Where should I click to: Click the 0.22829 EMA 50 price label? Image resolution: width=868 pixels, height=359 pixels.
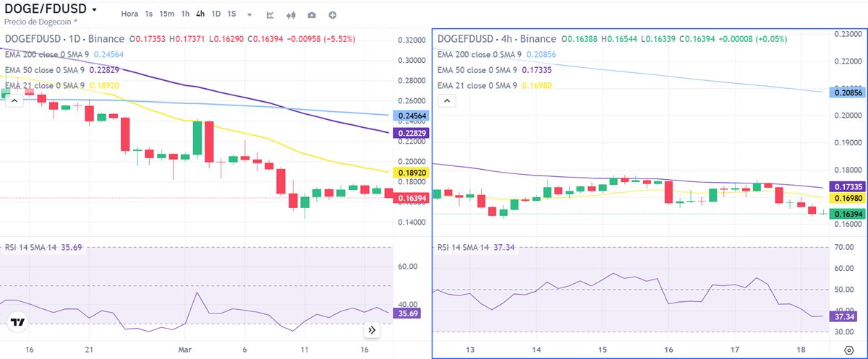(411, 134)
